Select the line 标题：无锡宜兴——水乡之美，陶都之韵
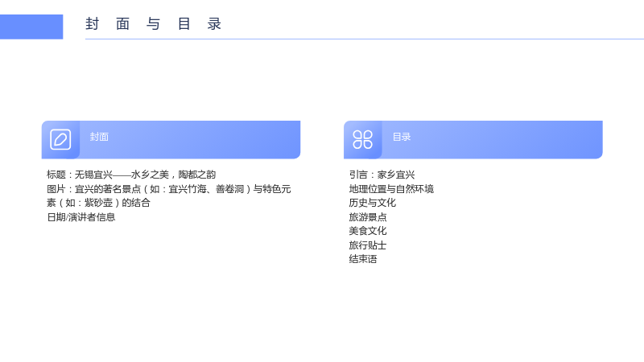 tap(131, 175)
